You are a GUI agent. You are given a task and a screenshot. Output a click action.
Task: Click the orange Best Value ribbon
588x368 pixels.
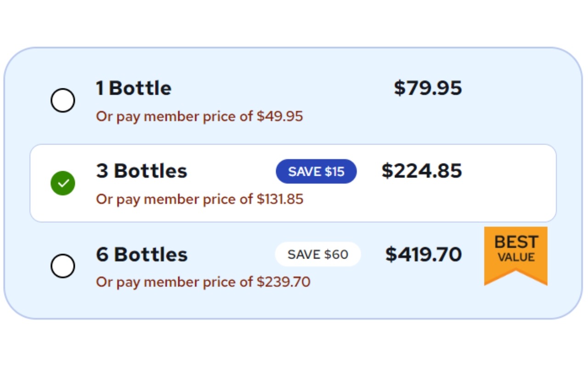515,252
